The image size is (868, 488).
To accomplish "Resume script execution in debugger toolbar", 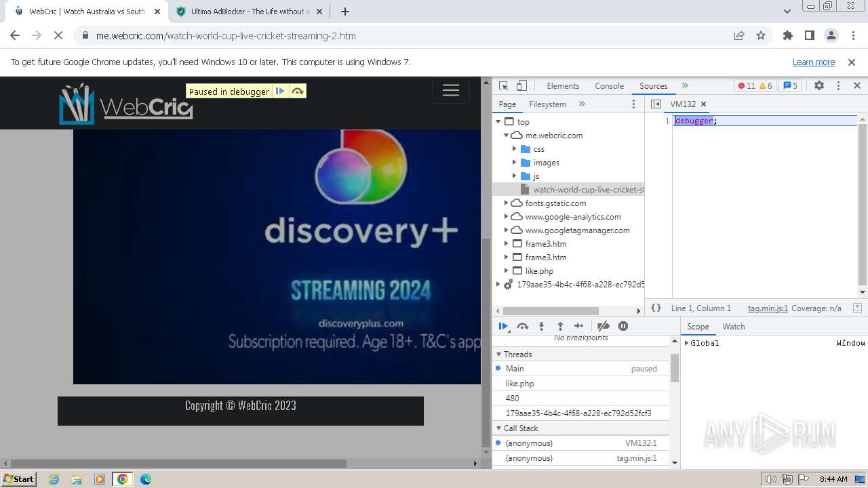I will pyautogui.click(x=504, y=326).
